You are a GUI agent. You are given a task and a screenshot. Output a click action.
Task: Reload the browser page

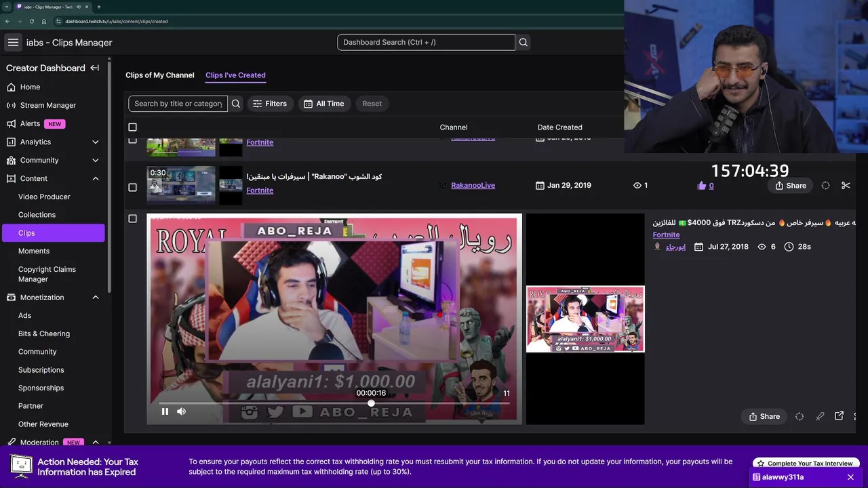point(31,21)
